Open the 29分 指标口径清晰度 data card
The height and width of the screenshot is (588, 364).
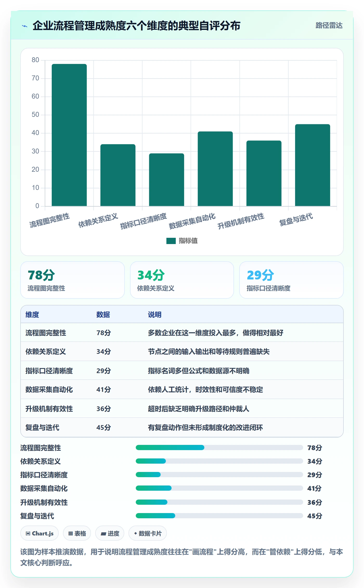click(x=291, y=280)
